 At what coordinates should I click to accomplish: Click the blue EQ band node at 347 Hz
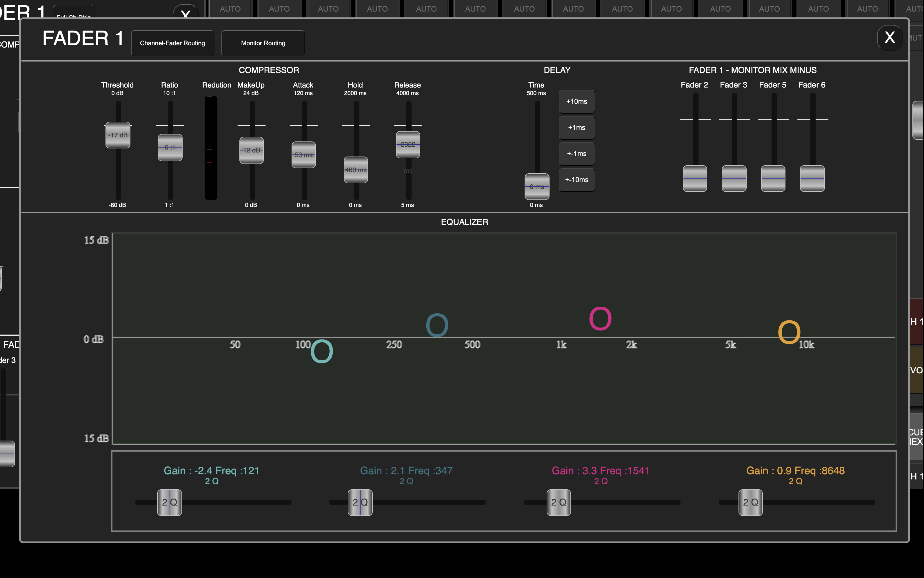[x=437, y=325]
